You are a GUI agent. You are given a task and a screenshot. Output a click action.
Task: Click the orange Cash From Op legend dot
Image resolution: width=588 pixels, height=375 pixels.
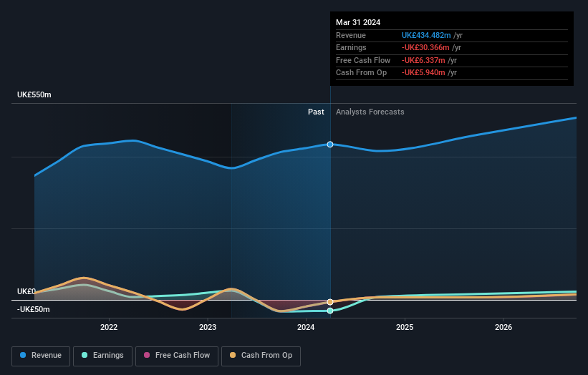[233, 355]
